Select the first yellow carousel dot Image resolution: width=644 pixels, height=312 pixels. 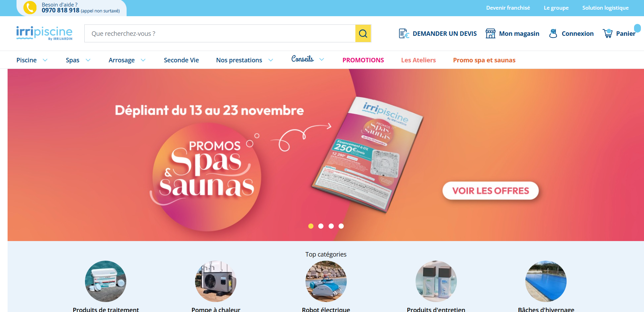(x=311, y=226)
